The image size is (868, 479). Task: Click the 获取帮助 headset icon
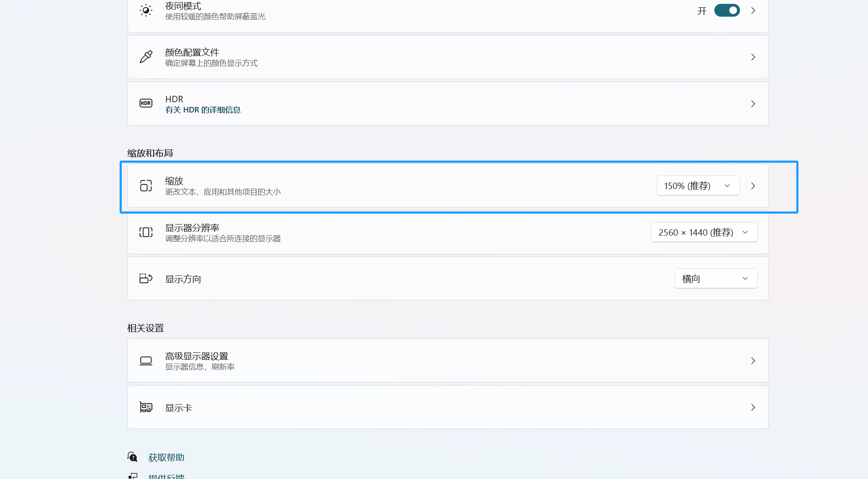(x=132, y=457)
